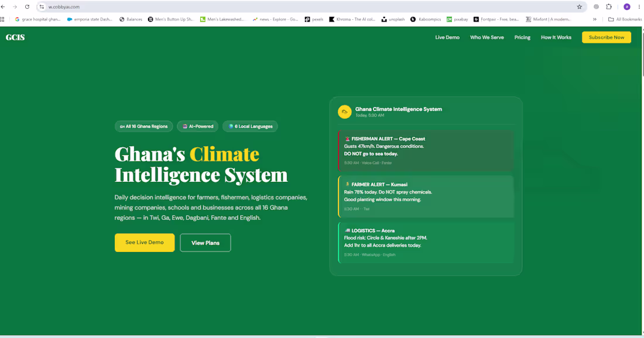
Task: Click the View Plans button
Action: 205,243
